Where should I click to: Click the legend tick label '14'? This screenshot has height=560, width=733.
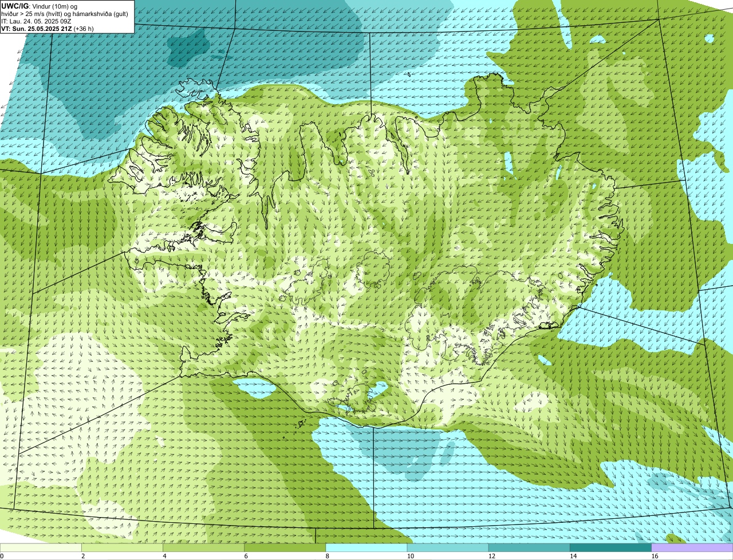[573, 556]
